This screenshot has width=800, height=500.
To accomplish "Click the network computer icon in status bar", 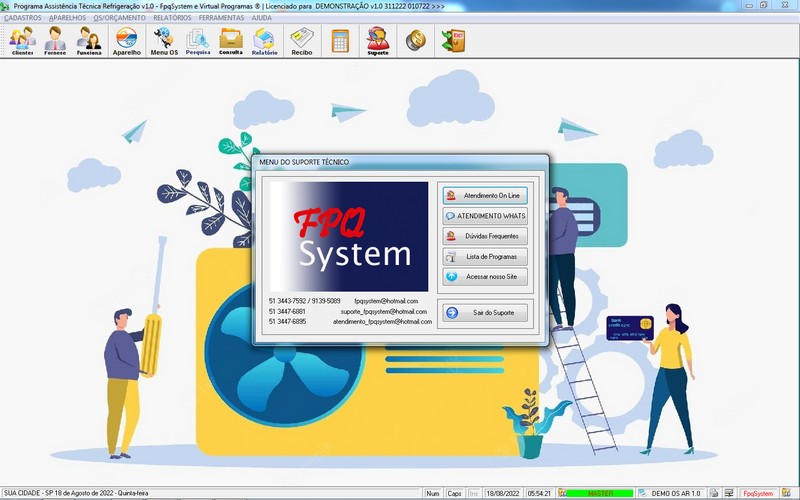I will pyautogui.click(x=729, y=493).
